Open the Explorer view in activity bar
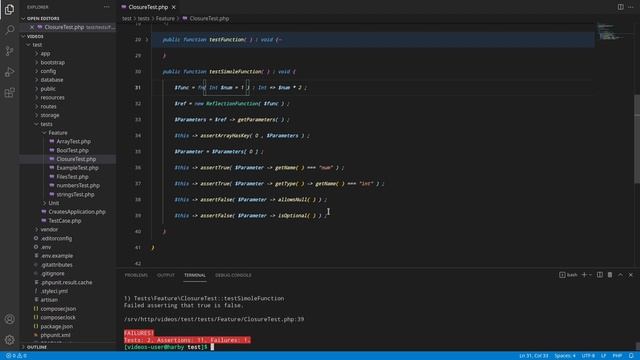 pyautogui.click(x=9, y=9)
